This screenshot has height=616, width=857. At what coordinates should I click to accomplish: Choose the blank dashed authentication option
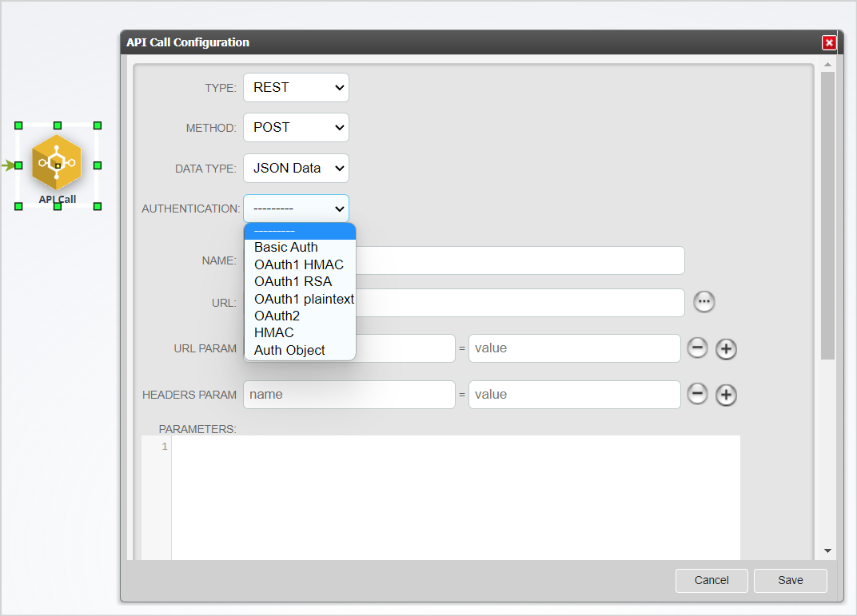[300, 231]
